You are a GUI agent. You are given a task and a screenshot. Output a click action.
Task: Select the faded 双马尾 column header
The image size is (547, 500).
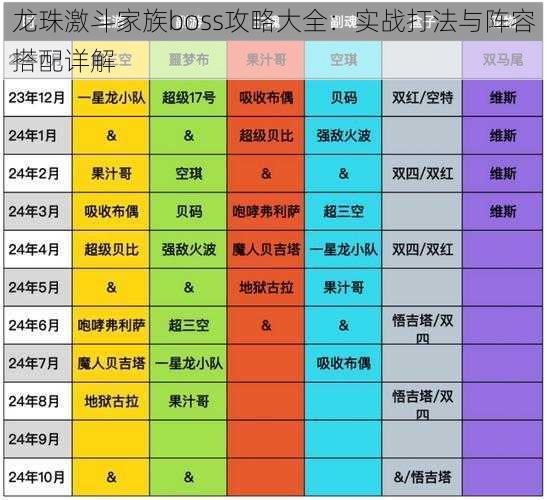coord(503,60)
